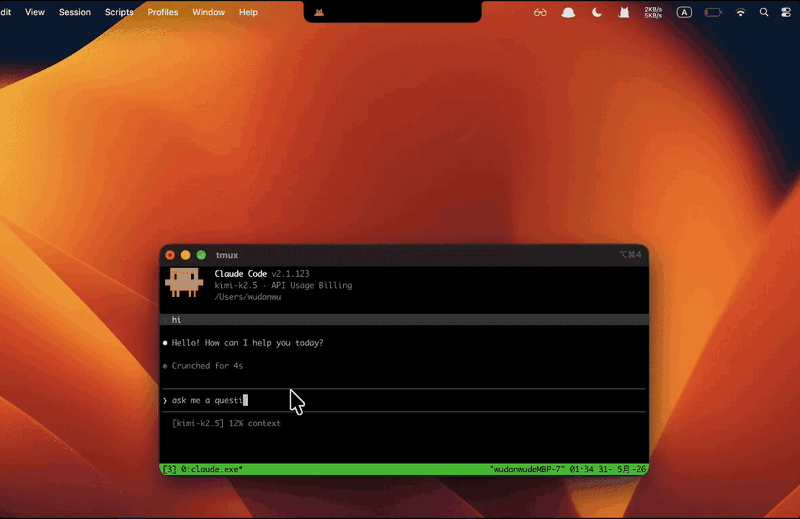Minimize the tmux window with yellow button

[x=186, y=255]
